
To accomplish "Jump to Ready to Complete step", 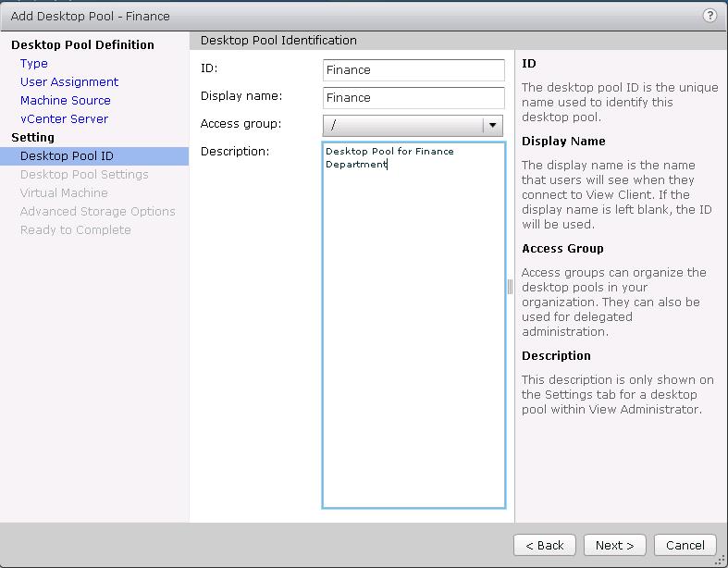I will [x=76, y=230].
